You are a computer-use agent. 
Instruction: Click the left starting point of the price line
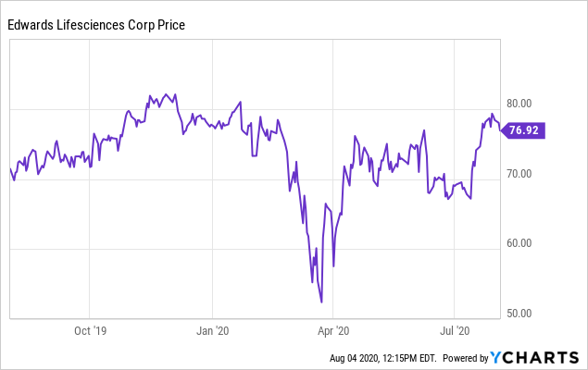[x=10, y=168]
